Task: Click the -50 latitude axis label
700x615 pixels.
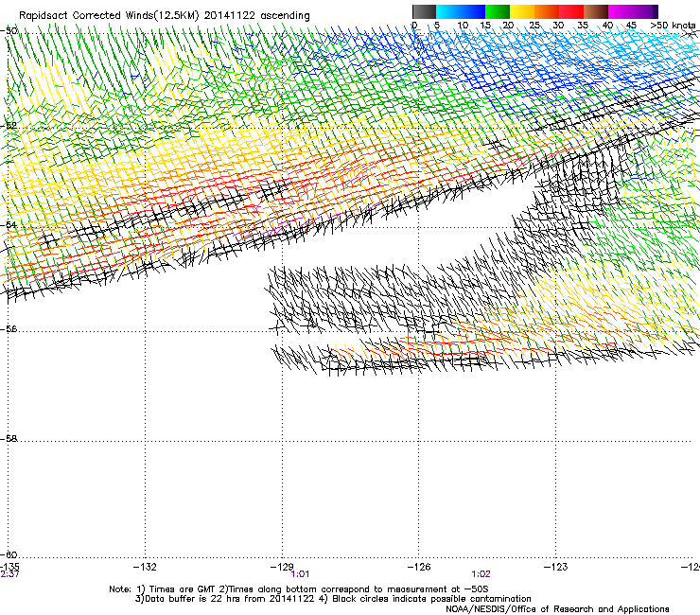Action: point(9,31)
